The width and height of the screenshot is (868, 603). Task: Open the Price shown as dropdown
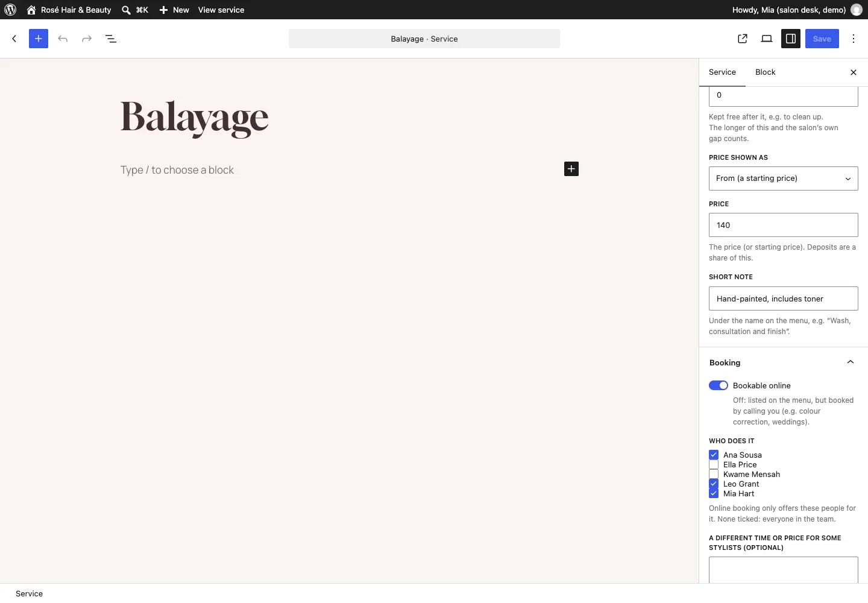[784, 178]
